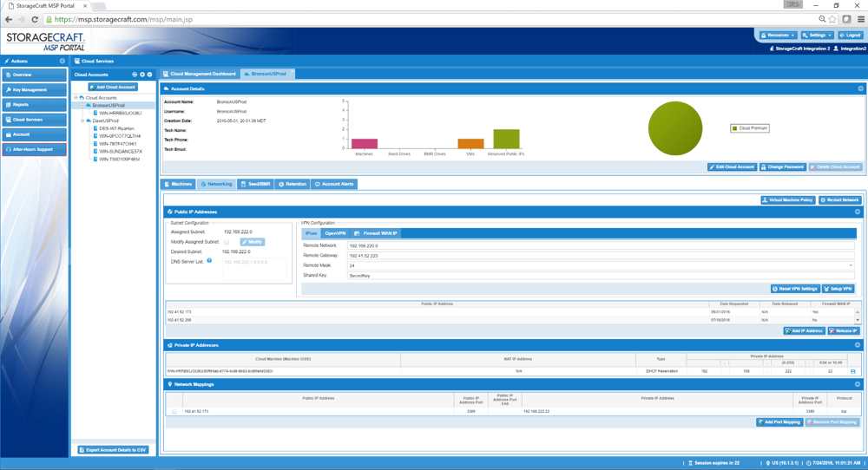This screenshot has height=470, width=868.
Task: Click Change Password button
Action: coord(782,167)
